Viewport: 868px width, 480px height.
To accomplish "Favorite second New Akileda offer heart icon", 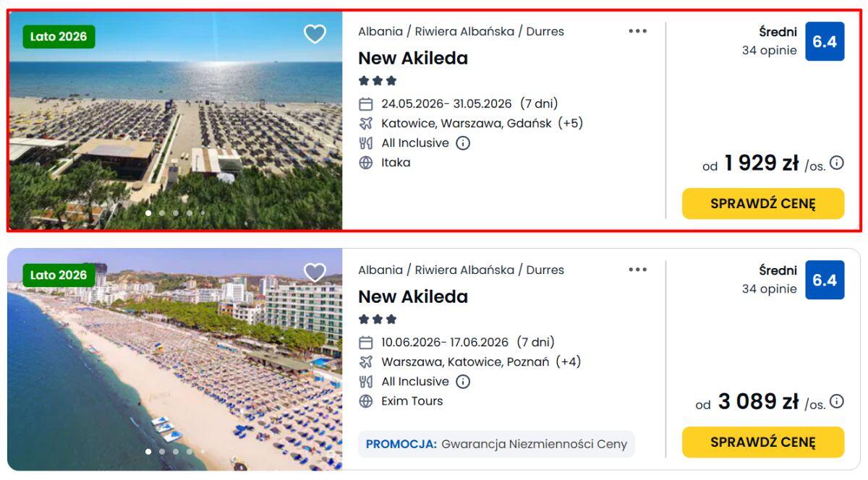I will click(x=315, y=273).
